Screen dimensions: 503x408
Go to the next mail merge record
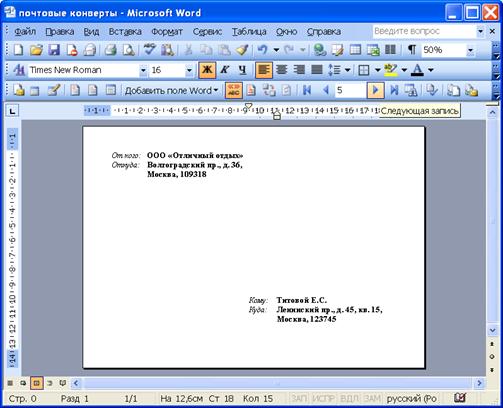point(375,90)
